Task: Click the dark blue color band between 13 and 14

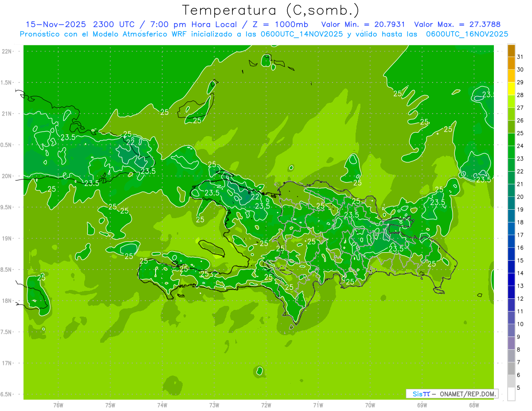Action: point(511,280)
